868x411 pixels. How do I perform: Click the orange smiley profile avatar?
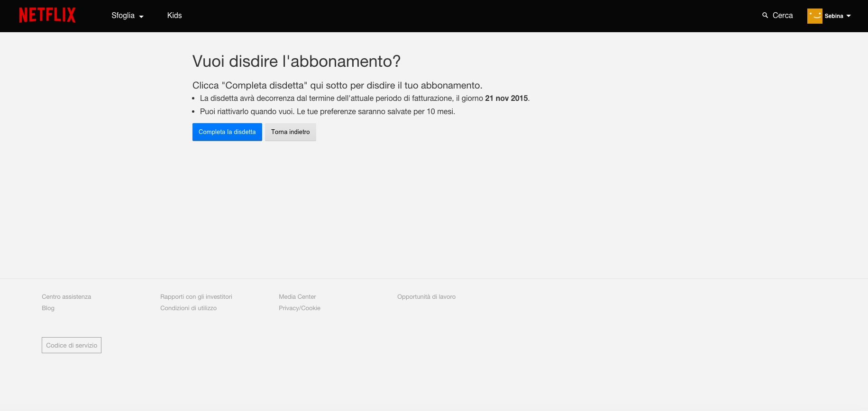tap(814, 16)
